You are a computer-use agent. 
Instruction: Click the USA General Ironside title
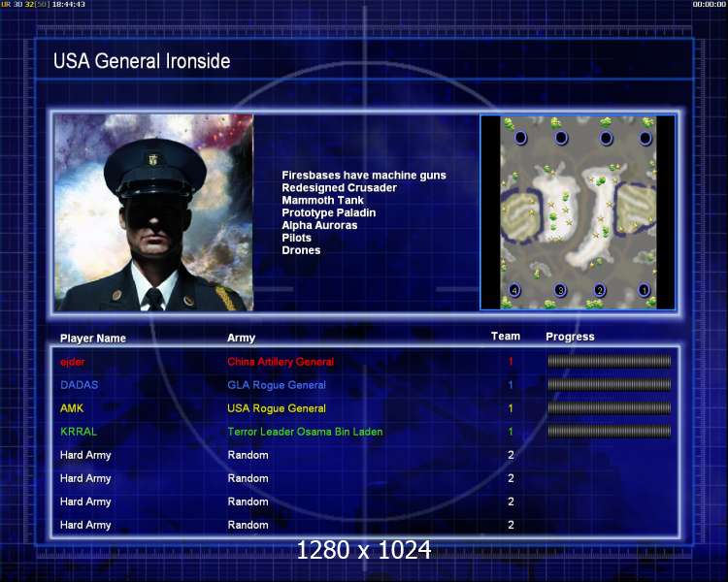coord(142,61)
